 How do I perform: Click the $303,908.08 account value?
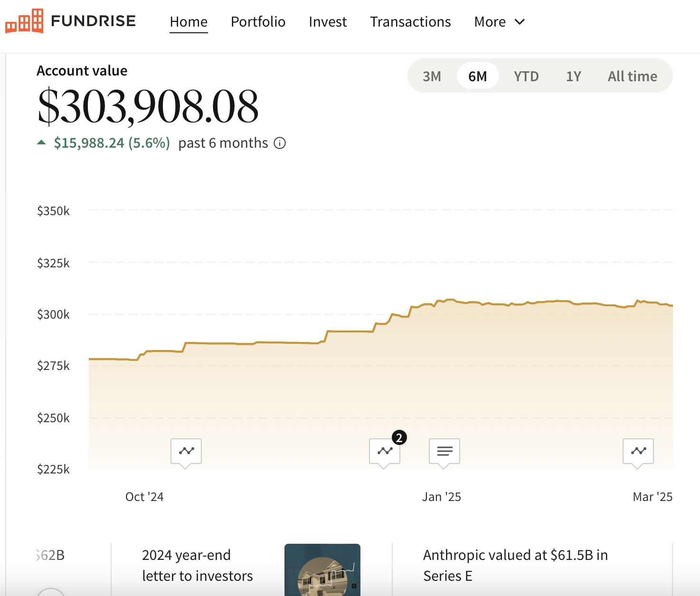pos(148,106)
